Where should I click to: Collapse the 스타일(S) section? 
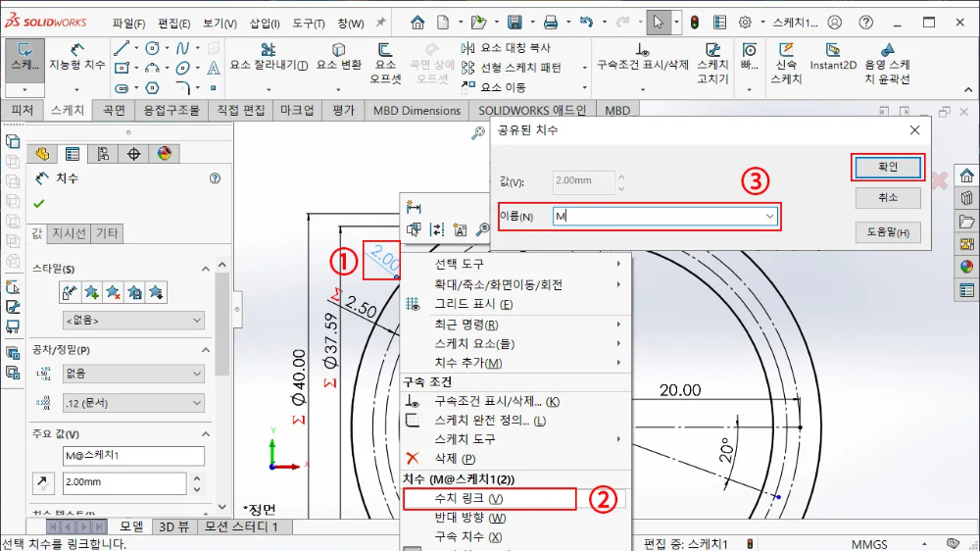[206, 269]
